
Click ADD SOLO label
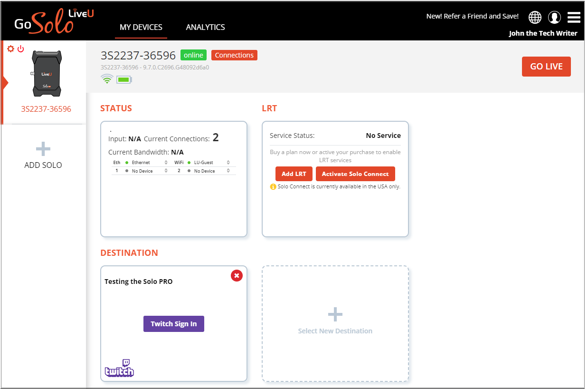(x=43, y=165)
